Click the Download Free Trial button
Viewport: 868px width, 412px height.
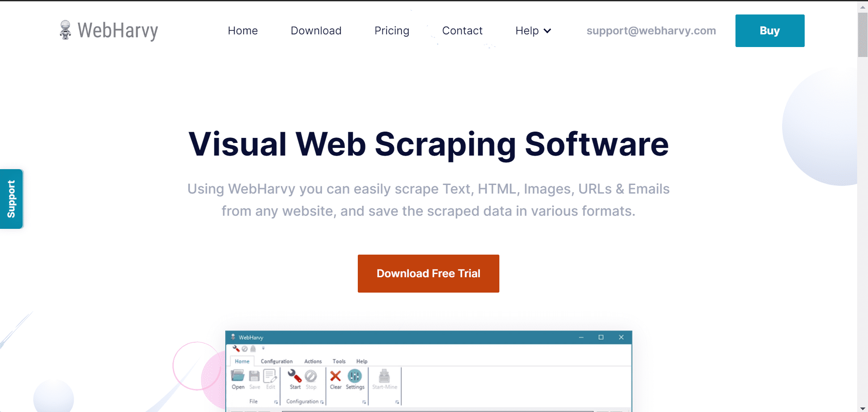[x=428, y=273]
